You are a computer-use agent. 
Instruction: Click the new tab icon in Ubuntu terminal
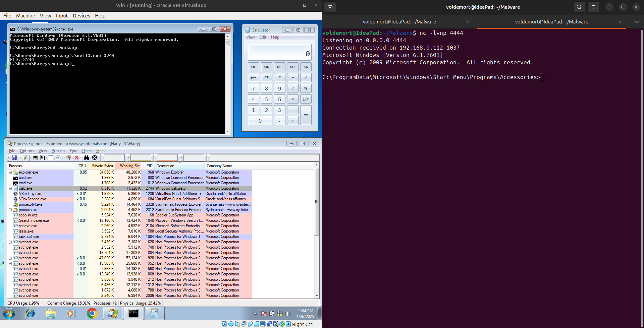(330, 7)
